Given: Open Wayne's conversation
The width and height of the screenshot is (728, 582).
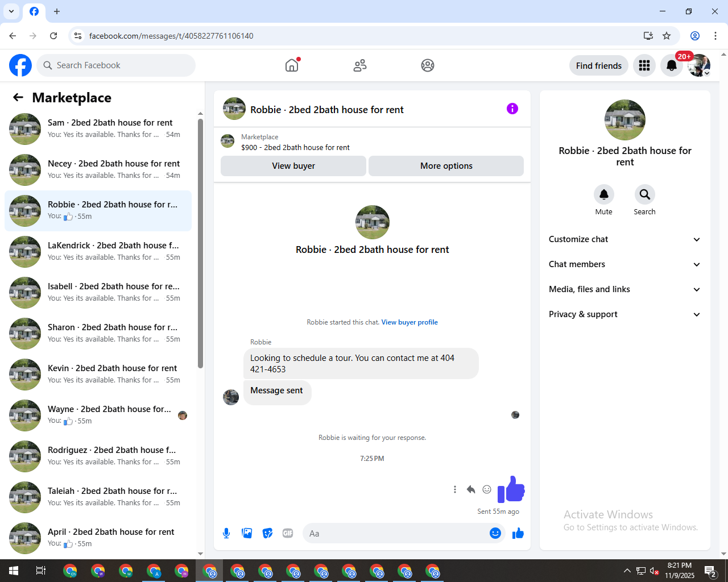Looking at the screenshot, I should click(98, 415).
